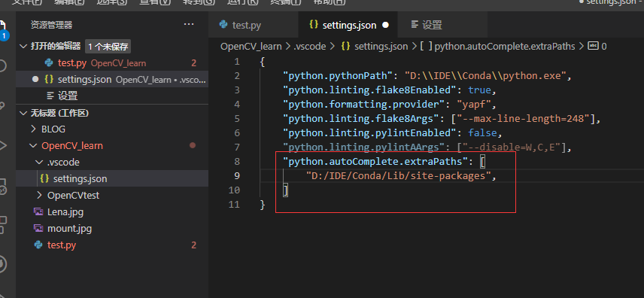Open the Run and Debug view icon

point(2,145)
